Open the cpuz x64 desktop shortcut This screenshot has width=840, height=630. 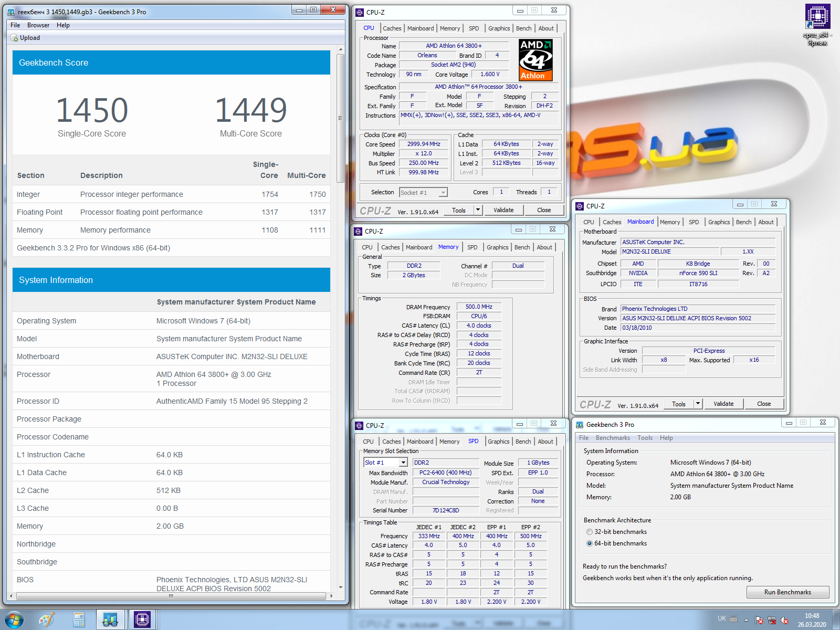[x=817, y=25]
